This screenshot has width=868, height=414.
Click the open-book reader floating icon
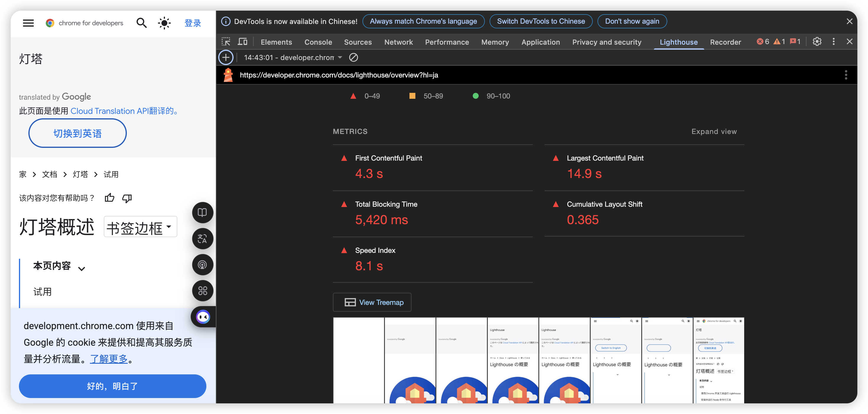point(203,212)
